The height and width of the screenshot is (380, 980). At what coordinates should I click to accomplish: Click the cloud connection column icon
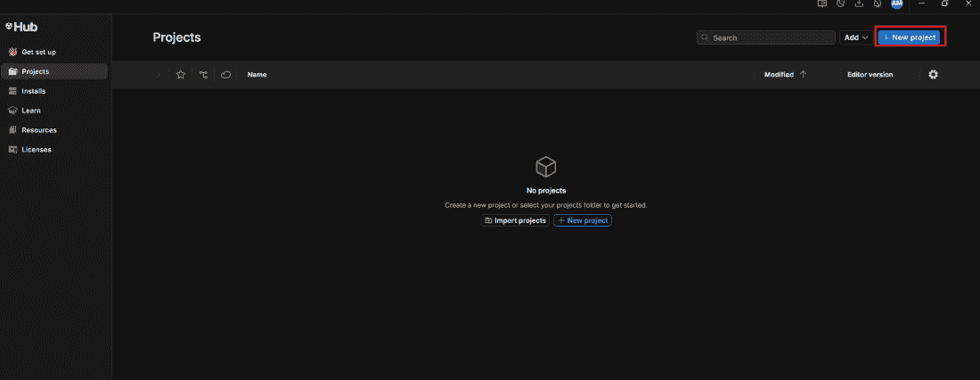[226, 75]
